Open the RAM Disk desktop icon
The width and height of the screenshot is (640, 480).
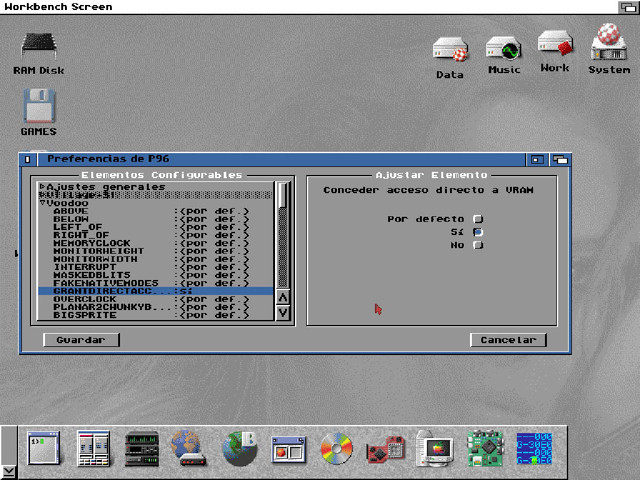click(x=39, y=46)
